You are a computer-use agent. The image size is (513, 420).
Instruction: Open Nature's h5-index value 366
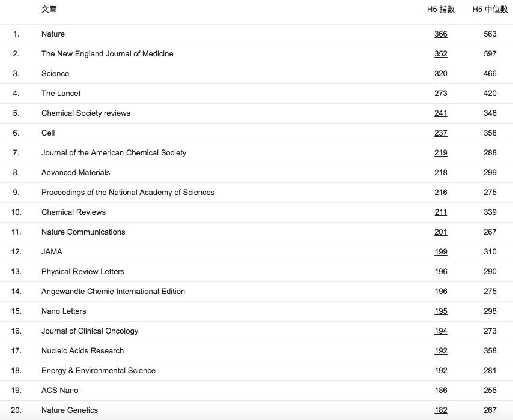click(x=440, y=34)
